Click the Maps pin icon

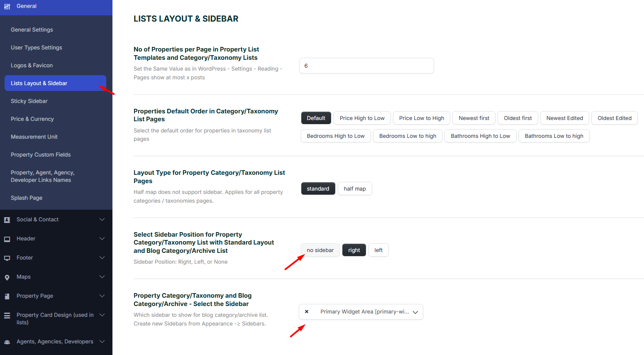coord(7,277)
